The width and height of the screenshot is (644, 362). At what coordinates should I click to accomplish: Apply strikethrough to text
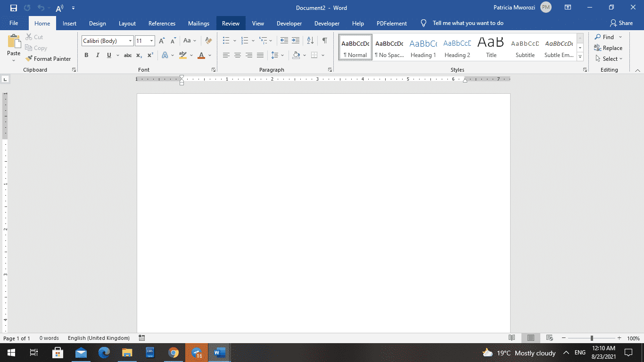(127, 55)
